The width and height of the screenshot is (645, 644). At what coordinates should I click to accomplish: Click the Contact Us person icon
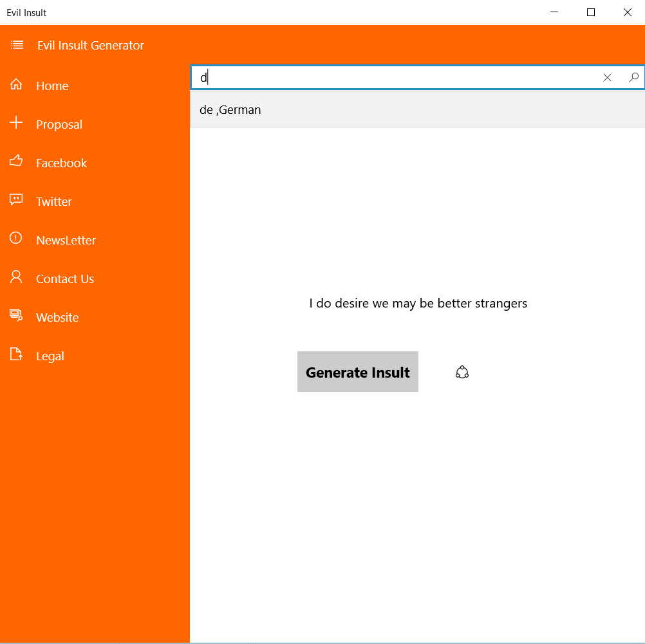click(16, 277)
